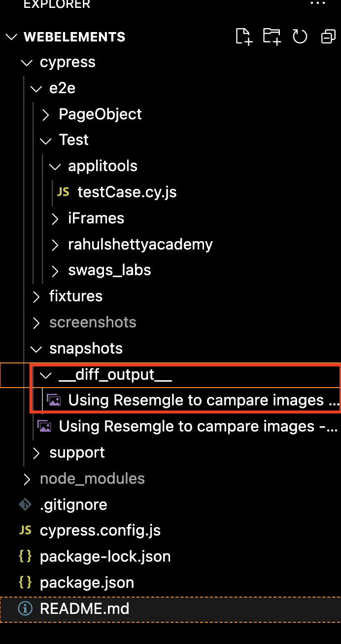
Task: Collapse the __diff_output__ folder
Action: pos(45,374)
